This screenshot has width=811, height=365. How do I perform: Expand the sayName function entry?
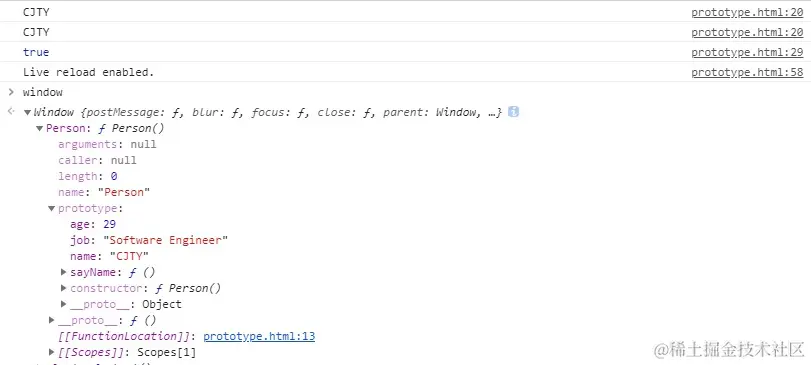click(64, 272)
